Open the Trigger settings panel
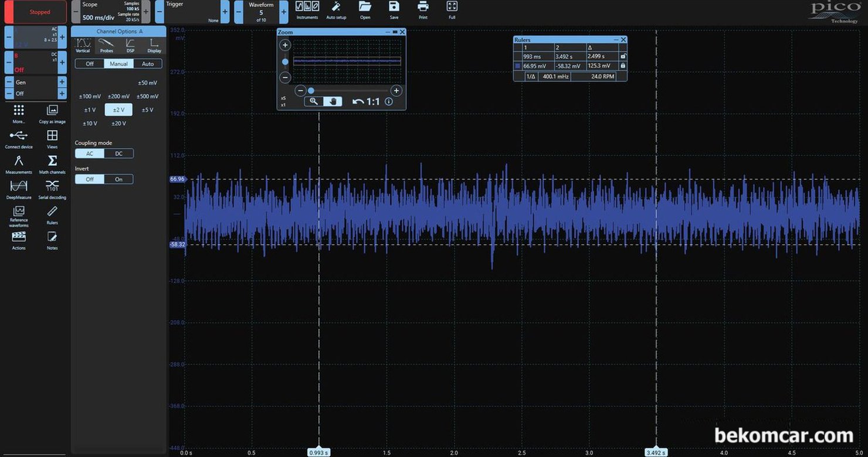Screen dimensions: 868x457 point(192,12)
